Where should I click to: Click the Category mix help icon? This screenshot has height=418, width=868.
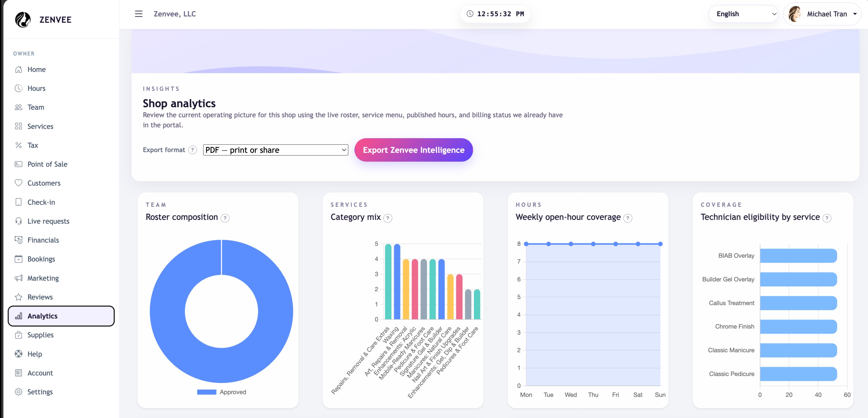[388, 218]
